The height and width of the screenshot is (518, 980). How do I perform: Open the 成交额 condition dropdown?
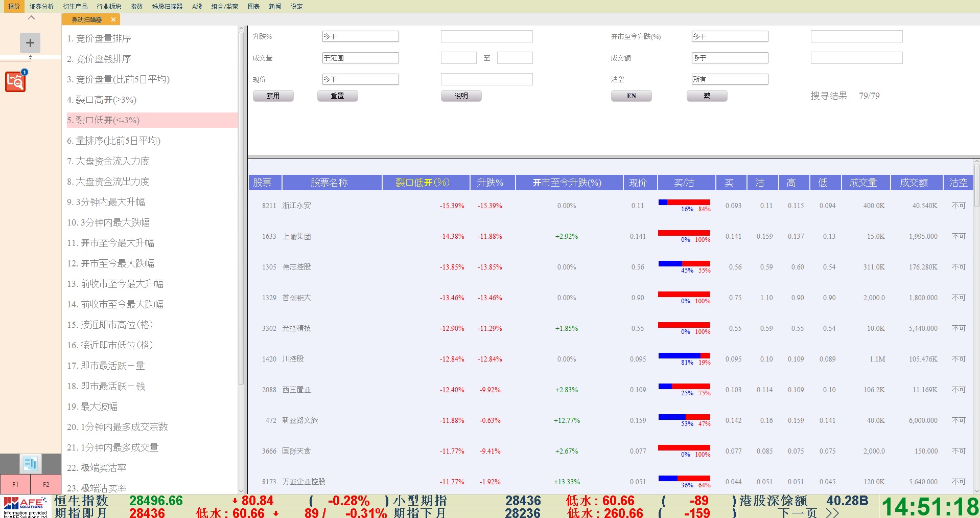tap(730, 58)
